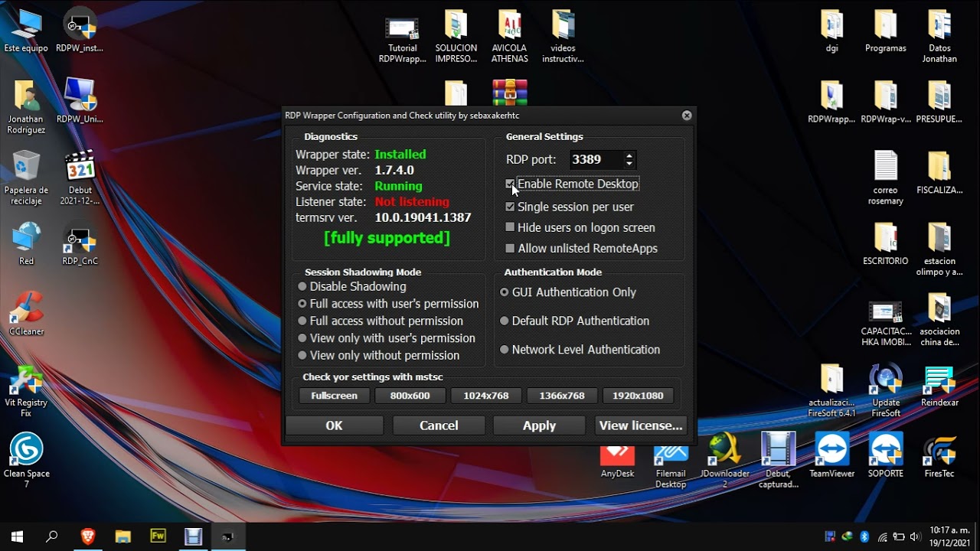980x551 pixels.
Task: Test mstsc at 800x600 resolution
Action: click(x=410, y=396)
